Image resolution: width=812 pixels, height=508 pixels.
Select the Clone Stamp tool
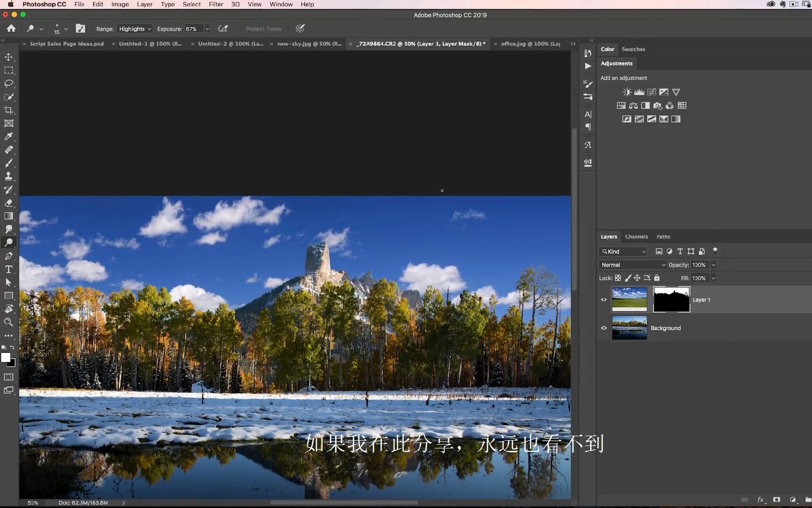tap(8, 176)
